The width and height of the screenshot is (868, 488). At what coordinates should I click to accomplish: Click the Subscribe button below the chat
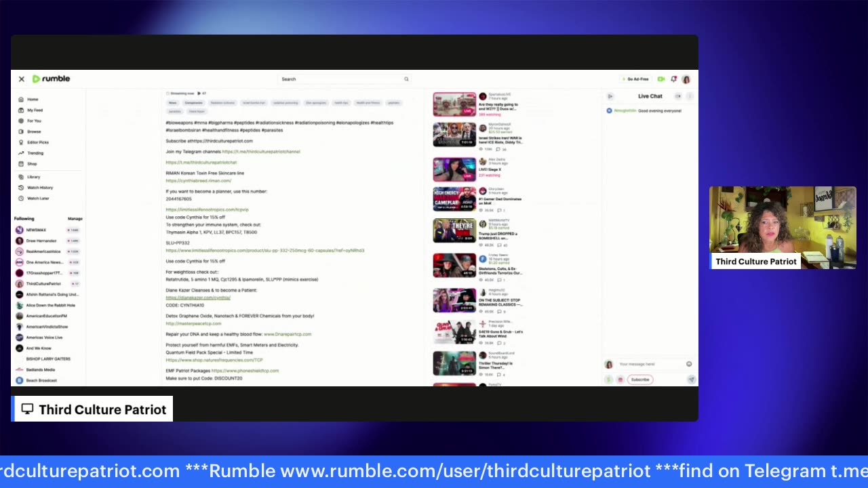coord(639,380)
